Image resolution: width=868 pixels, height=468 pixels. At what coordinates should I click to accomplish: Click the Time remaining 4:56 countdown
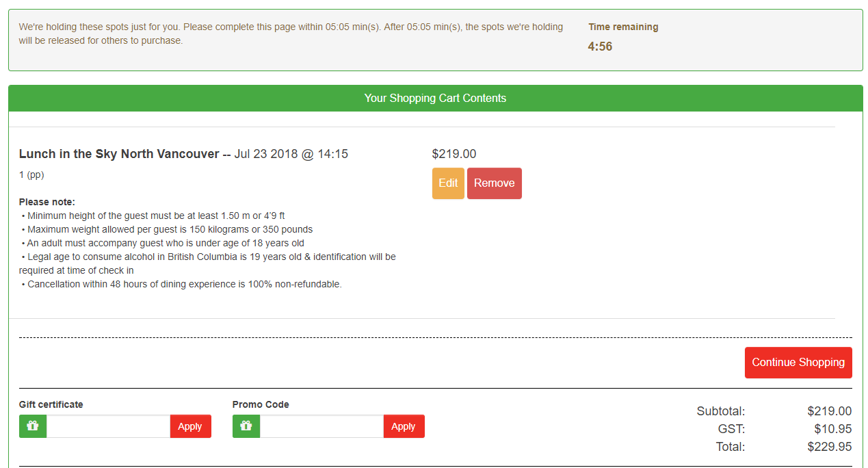click(600, 47)
